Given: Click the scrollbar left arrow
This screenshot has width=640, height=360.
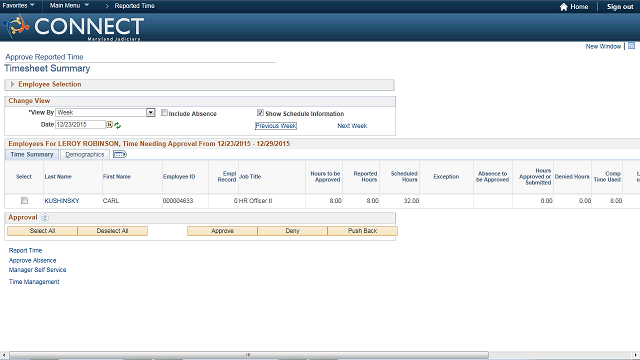Looking at the screenshot, I should pyautogui.click(x=4, y=355).
